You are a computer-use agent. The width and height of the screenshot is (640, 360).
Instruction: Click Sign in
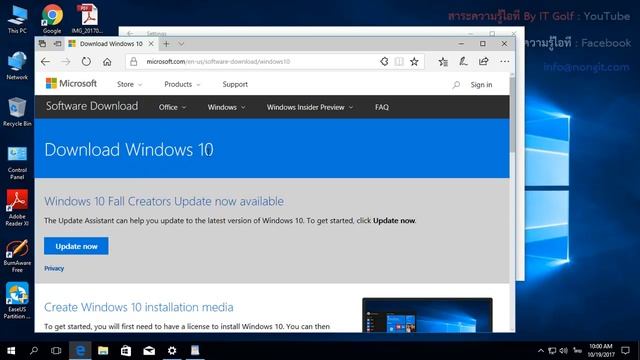(481, 84)
